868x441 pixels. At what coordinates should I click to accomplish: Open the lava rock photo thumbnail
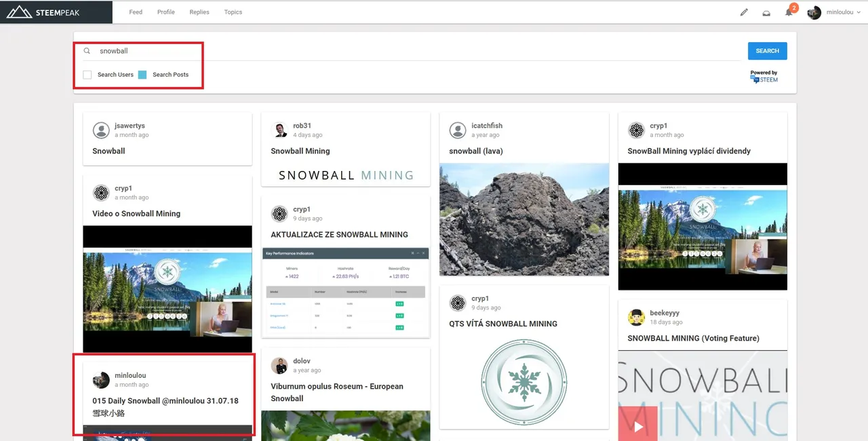point(524,219)
